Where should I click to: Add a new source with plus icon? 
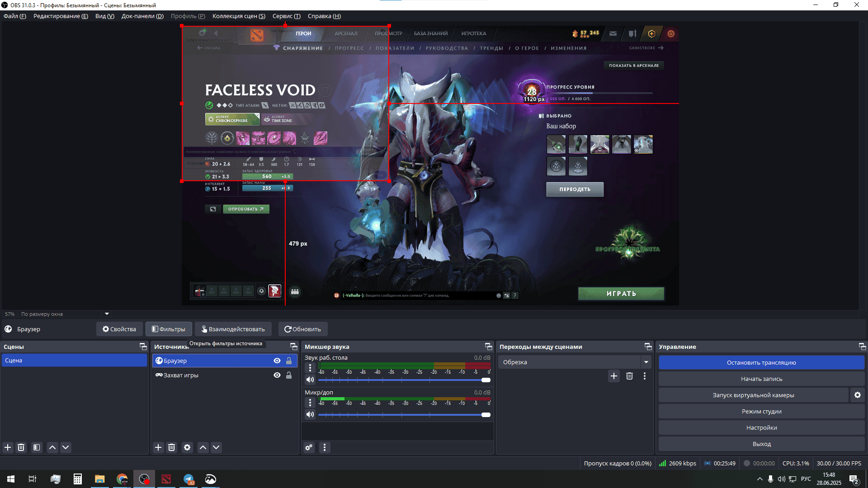(158, 447)
